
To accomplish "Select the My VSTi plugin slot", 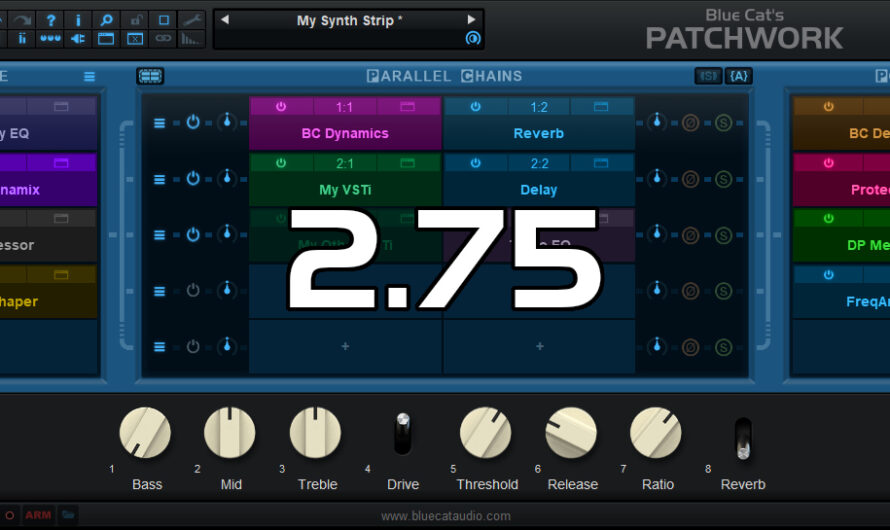I will pos(345,190).
